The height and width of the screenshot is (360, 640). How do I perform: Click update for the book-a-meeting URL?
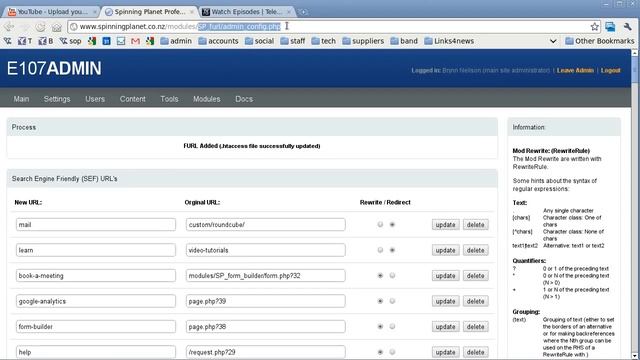445,276
